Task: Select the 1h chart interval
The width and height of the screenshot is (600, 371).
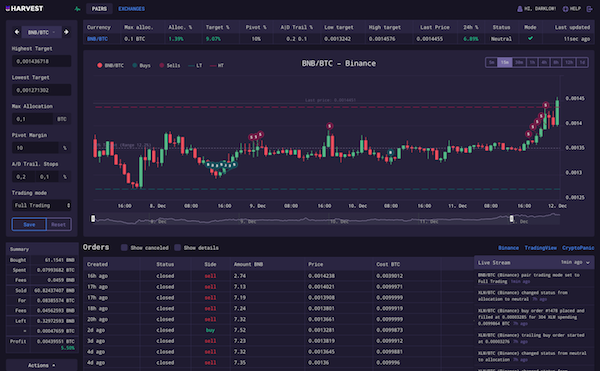Action: [532, 62]
